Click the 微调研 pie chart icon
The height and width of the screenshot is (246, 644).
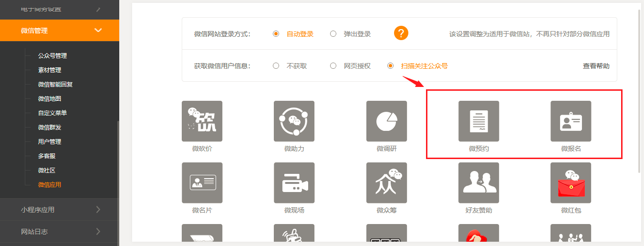[386, 121]
